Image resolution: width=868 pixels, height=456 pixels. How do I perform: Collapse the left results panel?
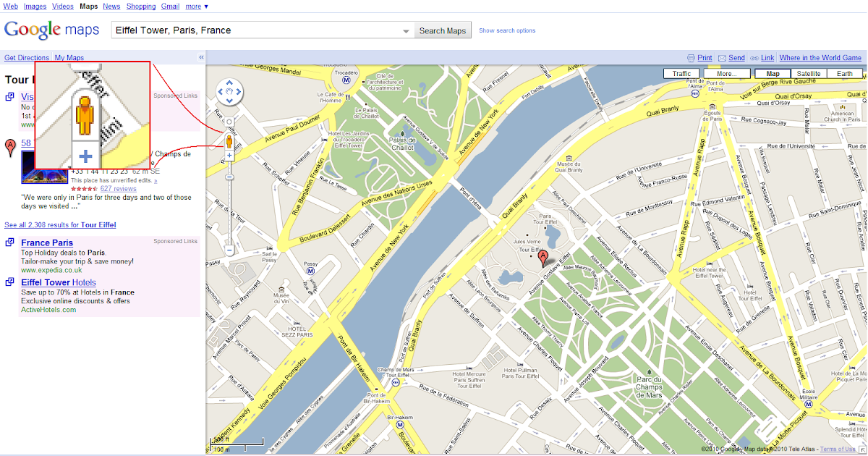coord(201,58)
